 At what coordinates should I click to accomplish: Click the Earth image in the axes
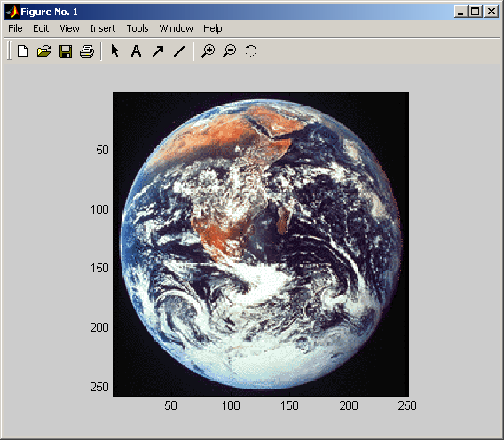click(x=261, y=244)
